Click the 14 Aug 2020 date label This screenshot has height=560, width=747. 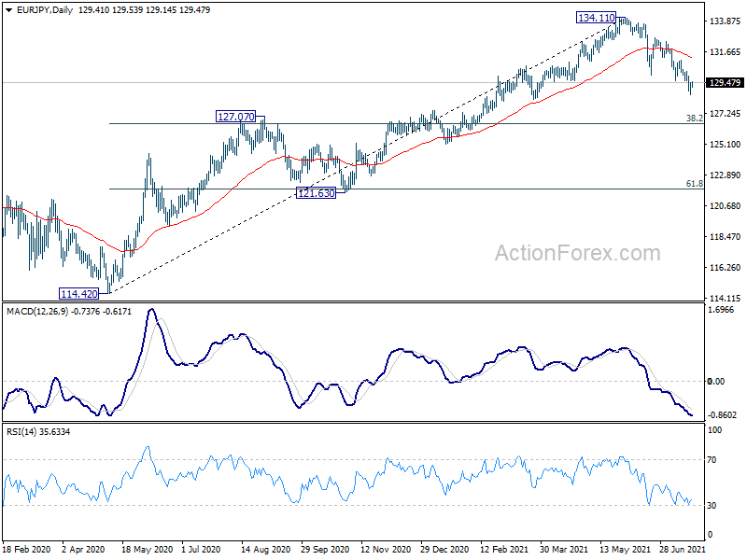point(265,550)
